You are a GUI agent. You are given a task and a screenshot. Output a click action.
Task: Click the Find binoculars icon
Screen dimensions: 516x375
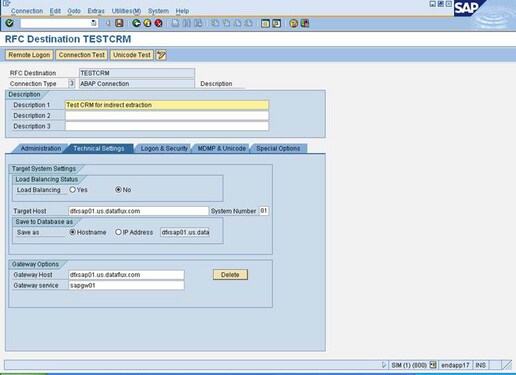187,23
